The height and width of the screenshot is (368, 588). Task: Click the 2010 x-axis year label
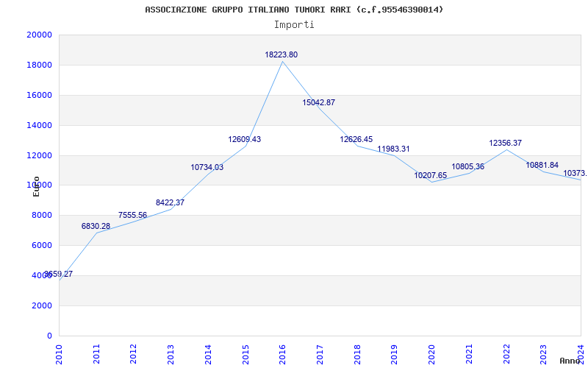tap(59, 353)
